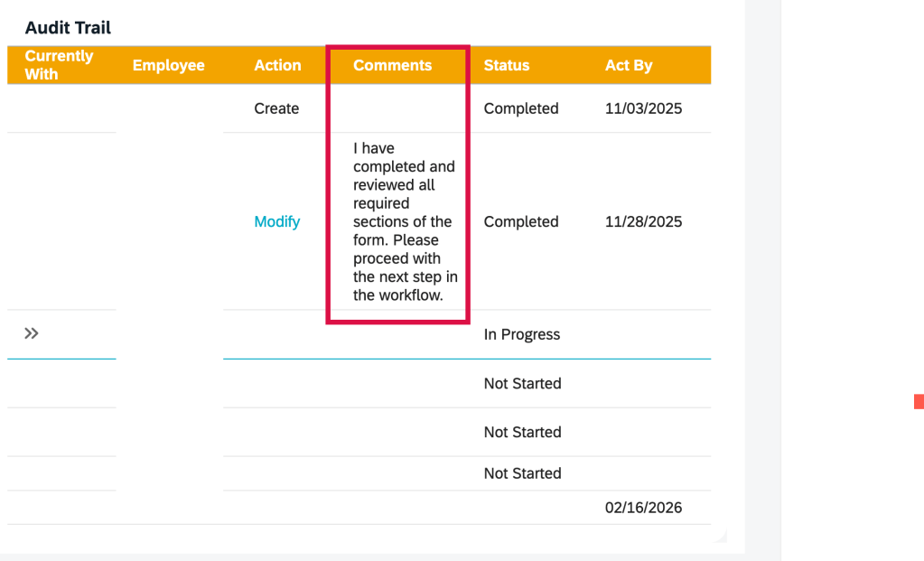
Task: Click the Create action cell
Action: (x=276, y=108)
